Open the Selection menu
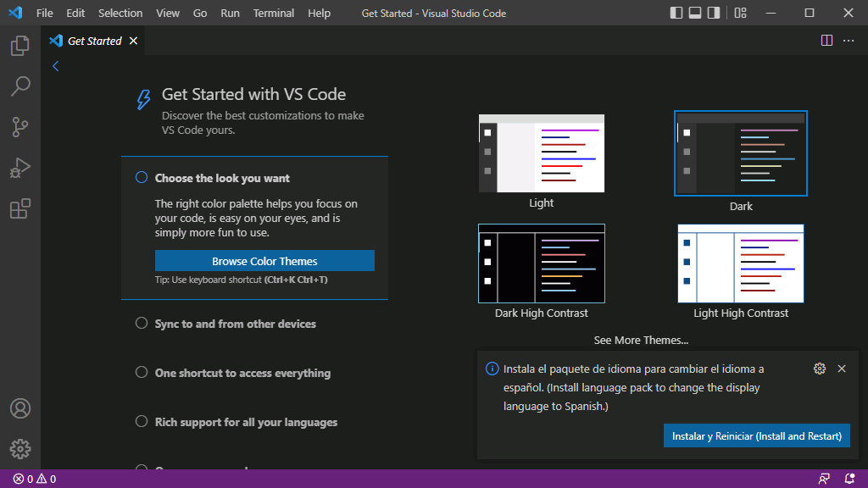Viewport: 868px width, 488px height. click(120, 13)
